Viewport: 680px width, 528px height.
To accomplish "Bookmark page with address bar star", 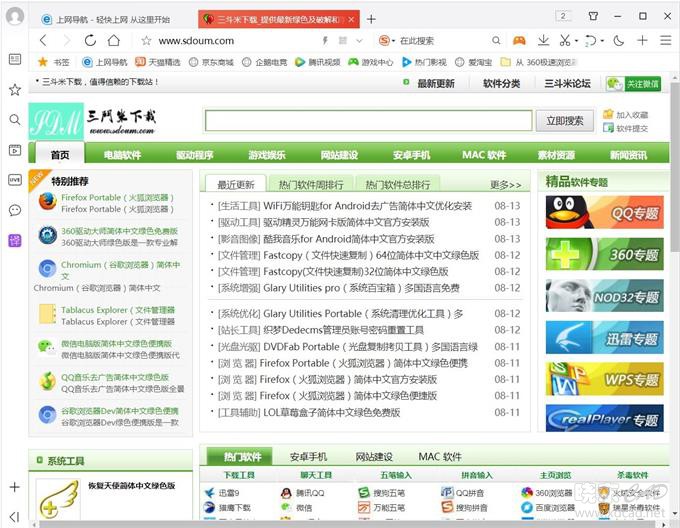I will [x=146, y=41].
